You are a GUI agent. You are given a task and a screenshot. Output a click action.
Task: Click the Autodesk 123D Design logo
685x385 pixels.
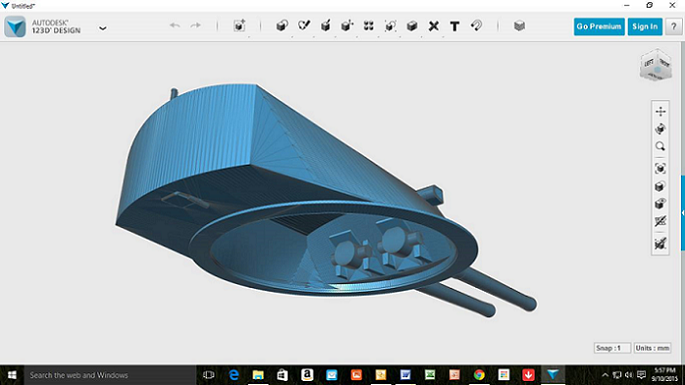coord(15,27)
